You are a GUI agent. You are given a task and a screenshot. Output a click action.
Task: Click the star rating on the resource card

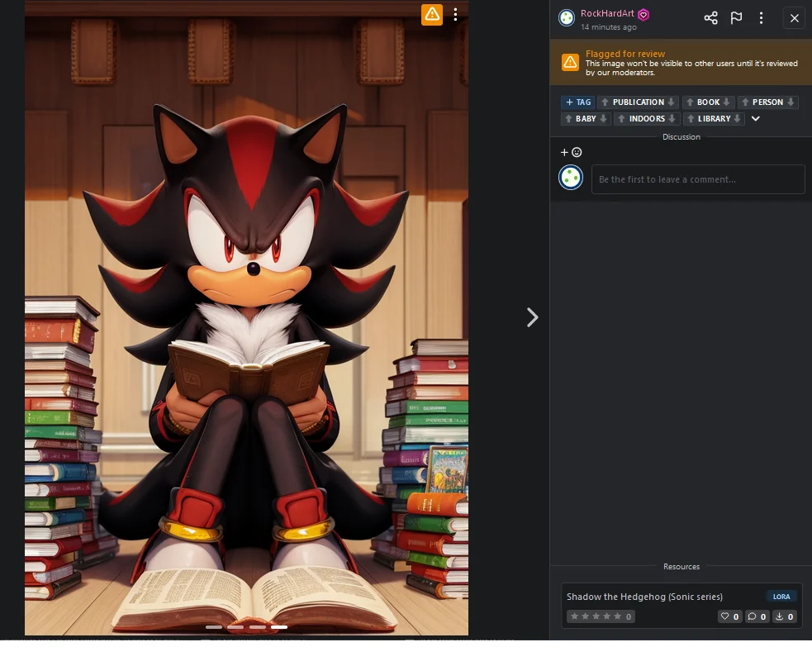pos(601,617)
